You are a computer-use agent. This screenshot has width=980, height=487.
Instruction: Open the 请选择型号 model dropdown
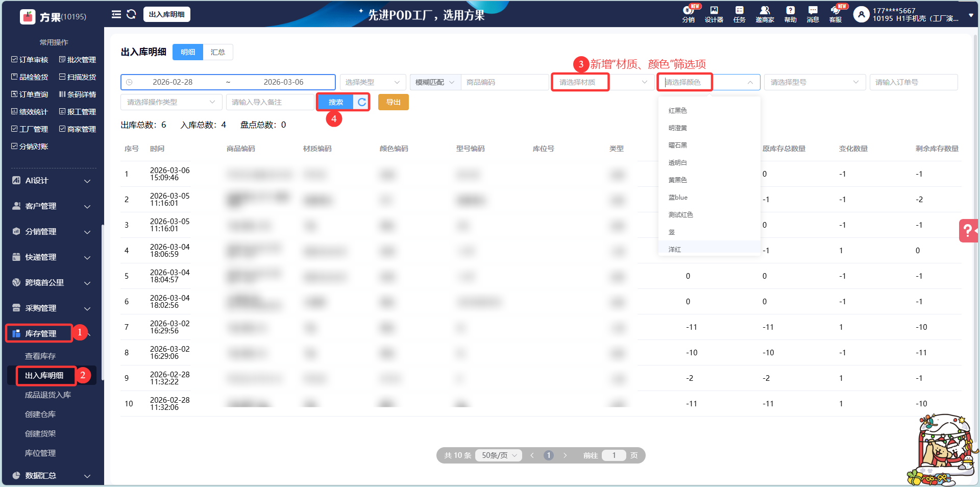(x=815, y=82)
